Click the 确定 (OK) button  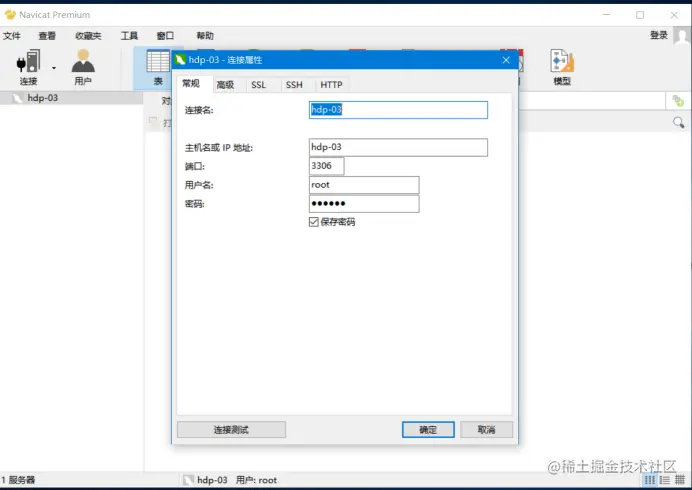[x=428, y=430]
